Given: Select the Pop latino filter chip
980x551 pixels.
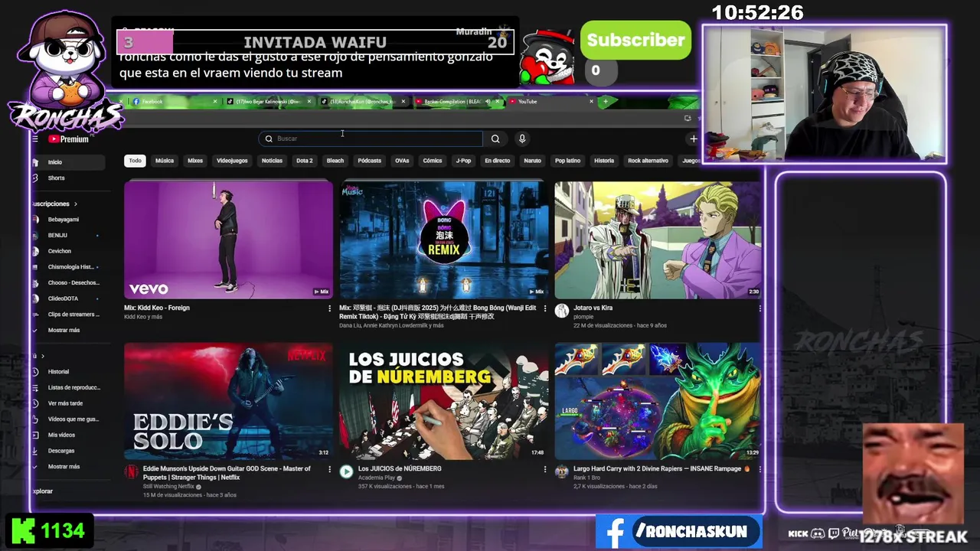Looking at the screenshot, I should tap(567, 161).
